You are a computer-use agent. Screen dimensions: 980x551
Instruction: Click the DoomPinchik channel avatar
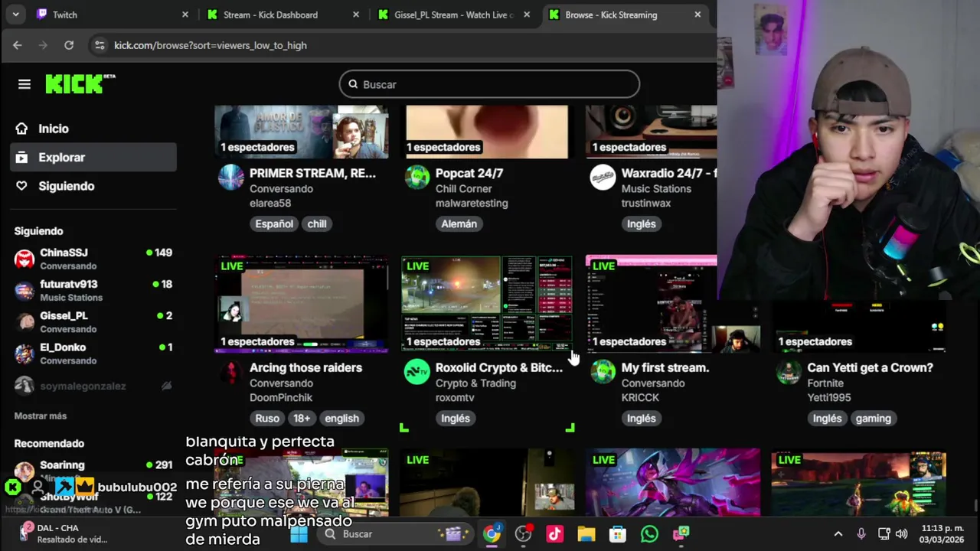point(230,372)
